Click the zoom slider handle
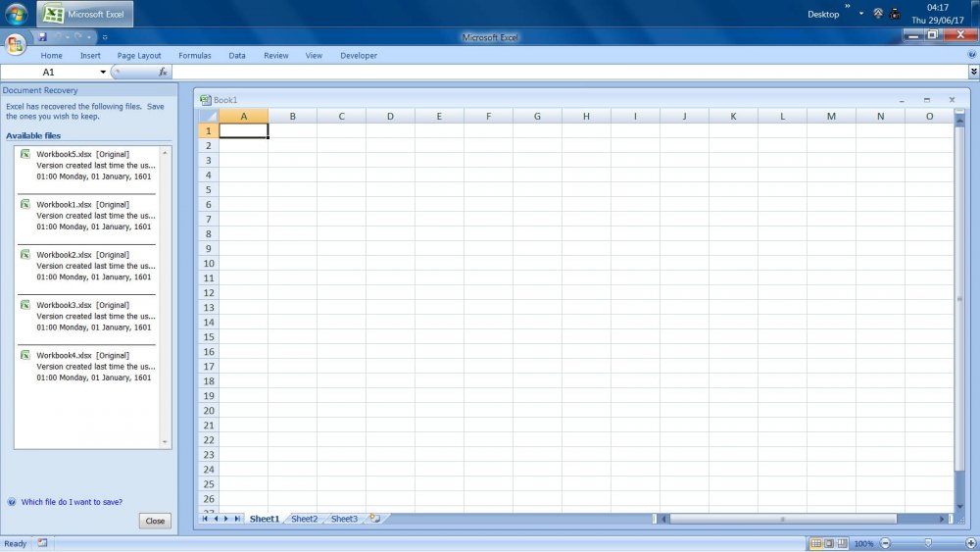The image size is (980, 552). click(928, 543)
